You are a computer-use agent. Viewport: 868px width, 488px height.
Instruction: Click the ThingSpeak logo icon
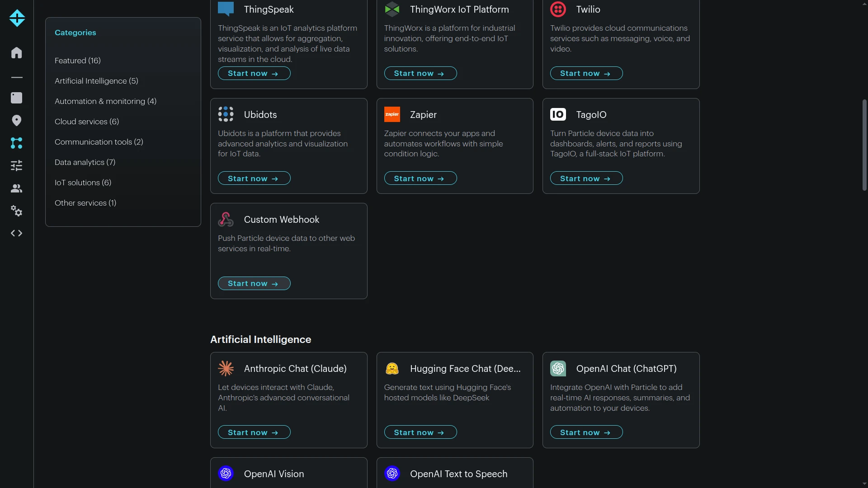coord(226,9)
